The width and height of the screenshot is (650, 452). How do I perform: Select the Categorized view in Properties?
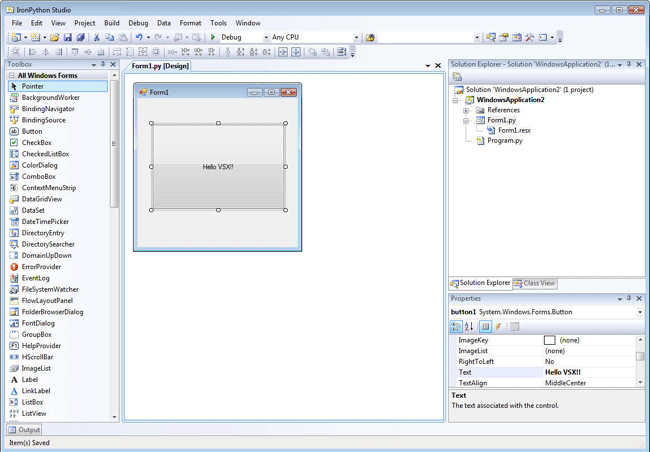(x=456, y=327)
